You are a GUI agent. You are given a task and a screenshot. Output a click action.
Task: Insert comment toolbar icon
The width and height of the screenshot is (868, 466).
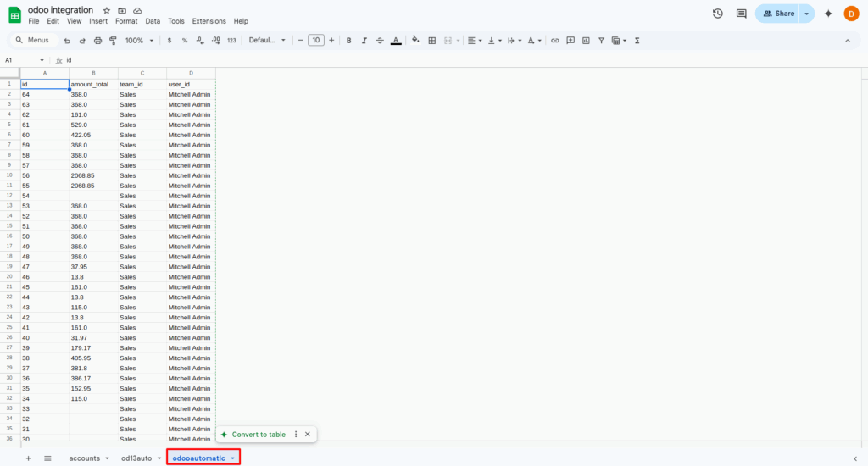coord(570,41)
